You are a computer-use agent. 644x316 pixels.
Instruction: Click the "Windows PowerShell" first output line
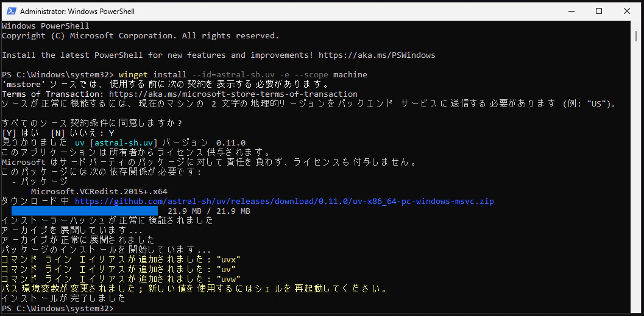[45, 26]
